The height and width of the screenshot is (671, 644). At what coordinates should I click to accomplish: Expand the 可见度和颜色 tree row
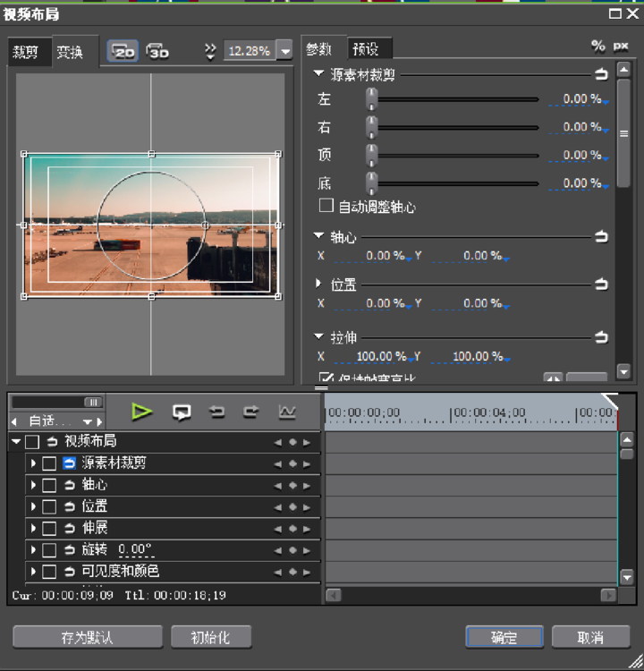tap(33, 572)
